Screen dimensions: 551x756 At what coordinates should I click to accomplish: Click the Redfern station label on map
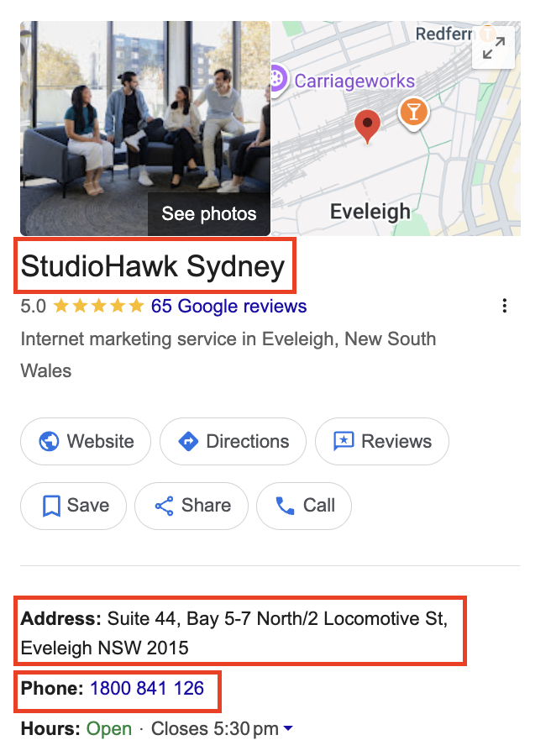[x=444, y=34]
